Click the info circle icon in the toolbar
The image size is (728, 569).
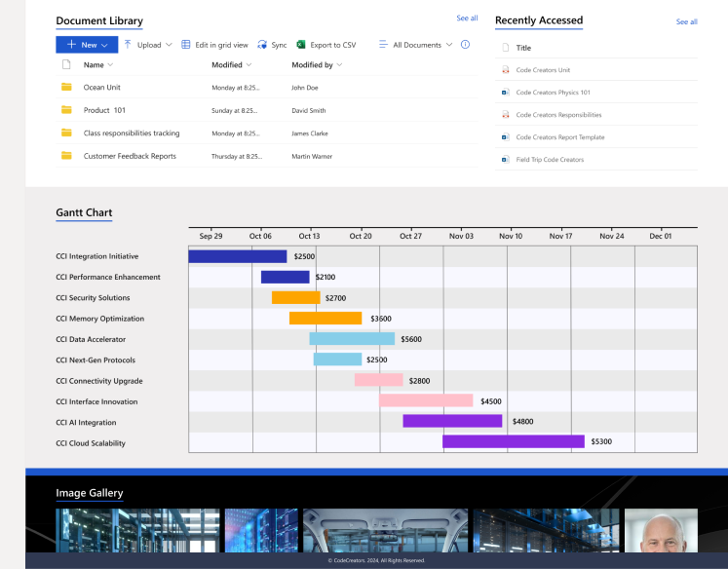click(465, 45)
